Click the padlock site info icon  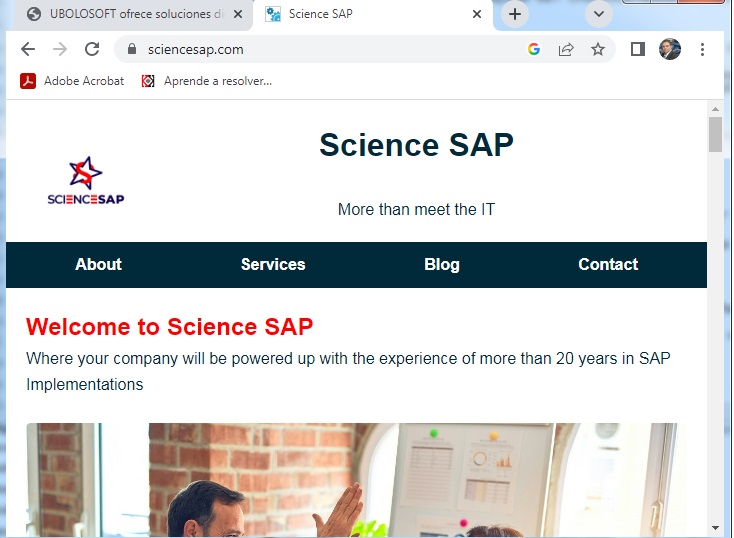coord(130,49)
